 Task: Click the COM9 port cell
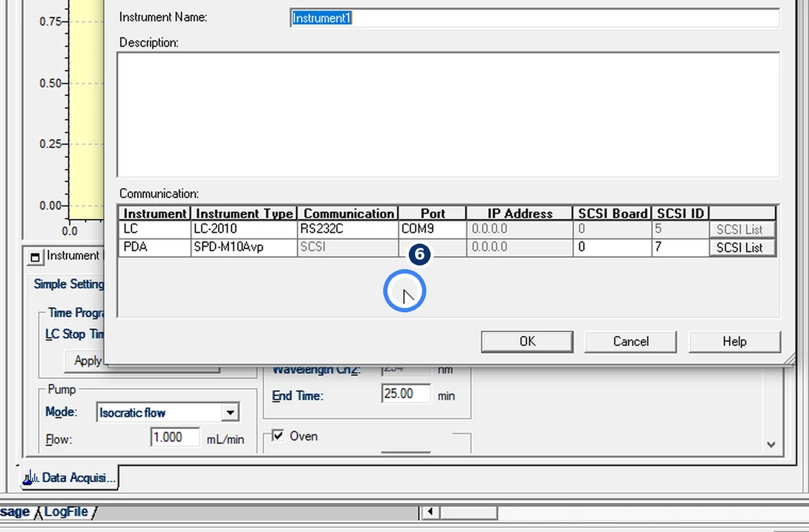click(x=432, y=229)
